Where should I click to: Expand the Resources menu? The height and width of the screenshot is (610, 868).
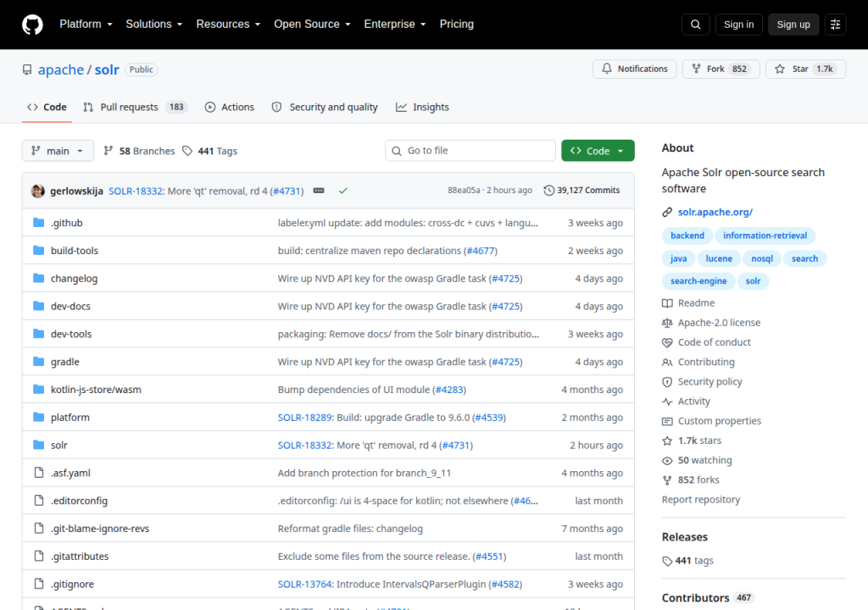tap(228, 25)
